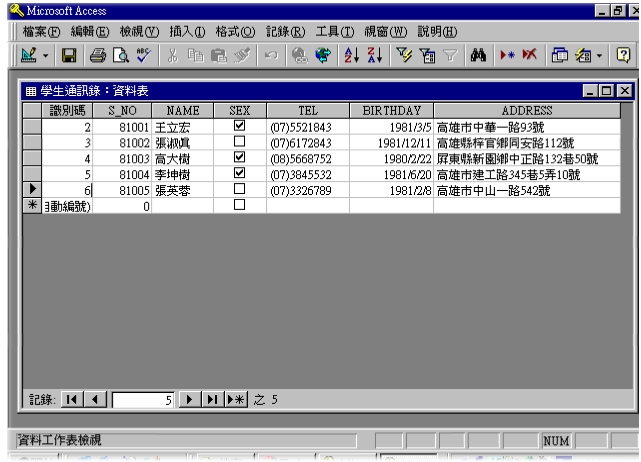Open the 插入(I) menu
Screen dimensions: 641x462
point(187,31)
